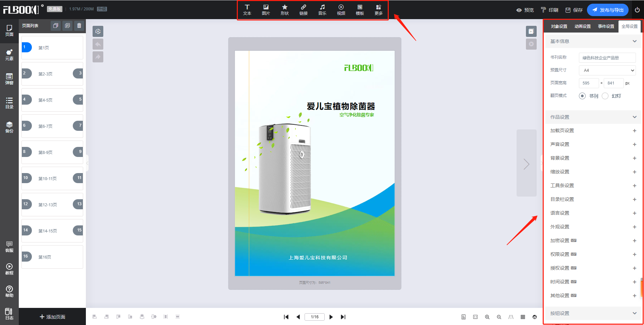Open the 帮助 help
This screenshot has width=644, height=325.
(x=9, y=292)
